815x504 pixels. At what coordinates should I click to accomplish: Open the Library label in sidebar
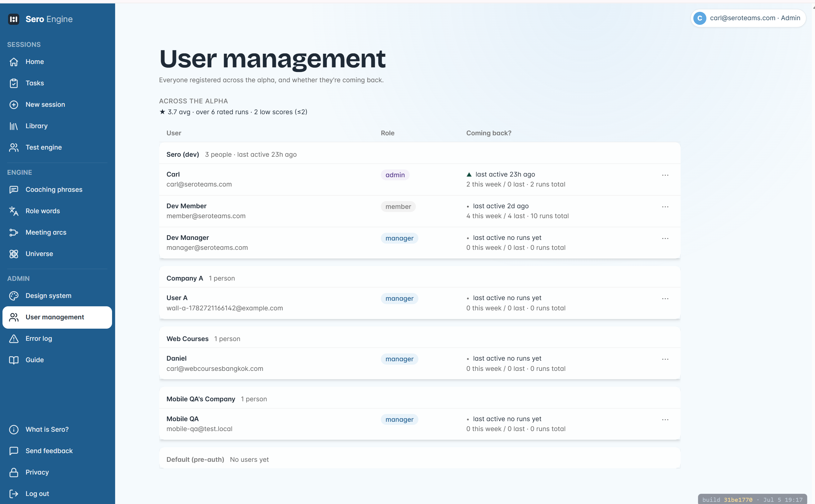tap(37, 126)
